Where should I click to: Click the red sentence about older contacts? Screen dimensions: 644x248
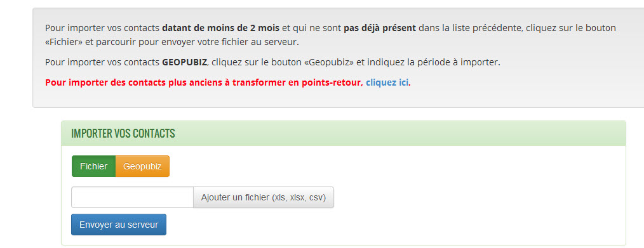(x=204, y=82)
